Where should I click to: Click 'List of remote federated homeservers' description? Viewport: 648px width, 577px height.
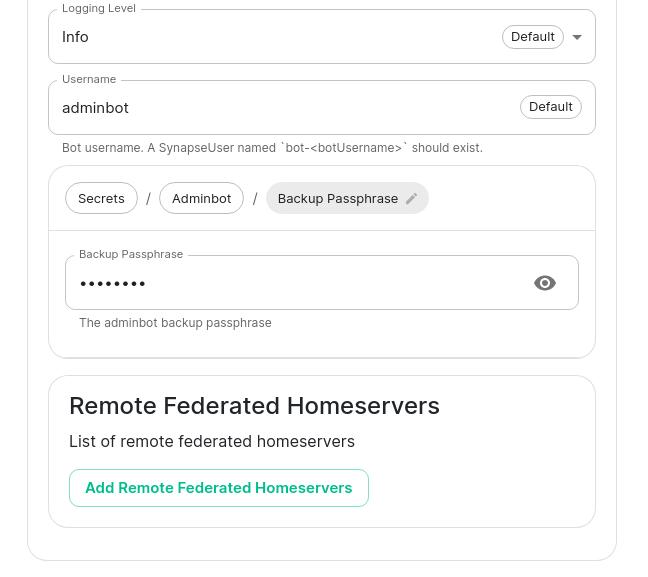212,441
